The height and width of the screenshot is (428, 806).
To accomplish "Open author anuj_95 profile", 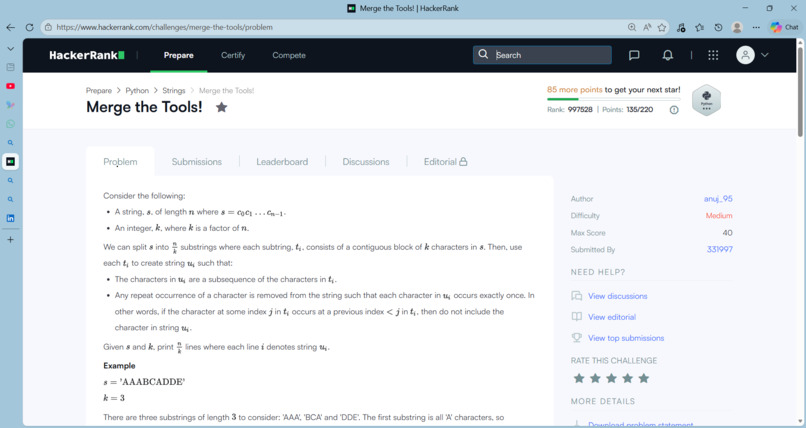I will click(x=718, y=199).
